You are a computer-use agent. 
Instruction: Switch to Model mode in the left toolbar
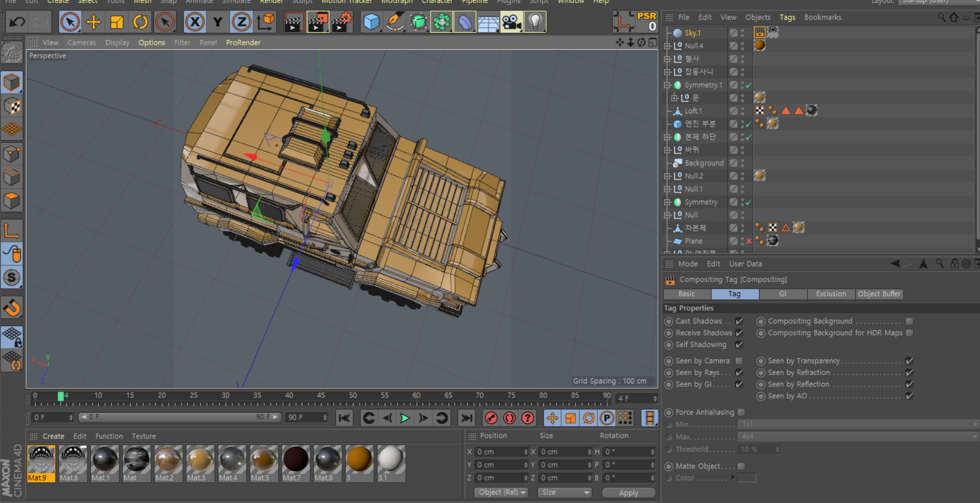(12, 82)
